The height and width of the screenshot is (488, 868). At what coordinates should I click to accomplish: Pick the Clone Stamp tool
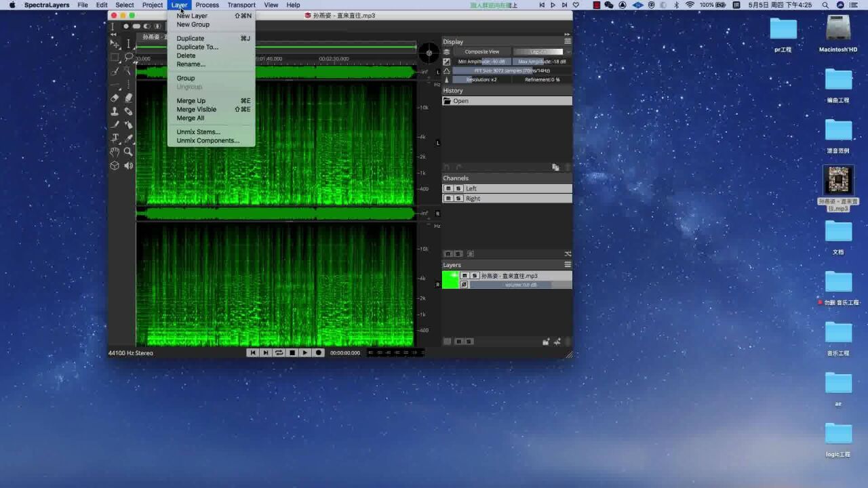[x=115, y=111]
